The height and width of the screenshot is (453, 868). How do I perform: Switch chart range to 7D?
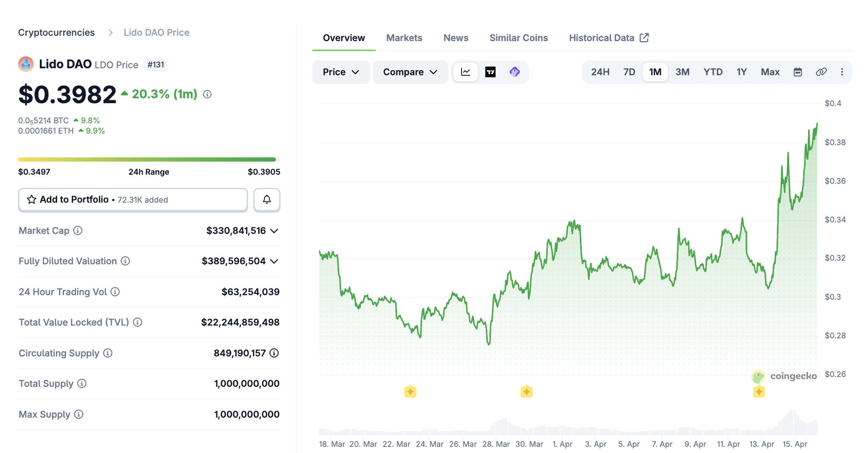[629, 72]
